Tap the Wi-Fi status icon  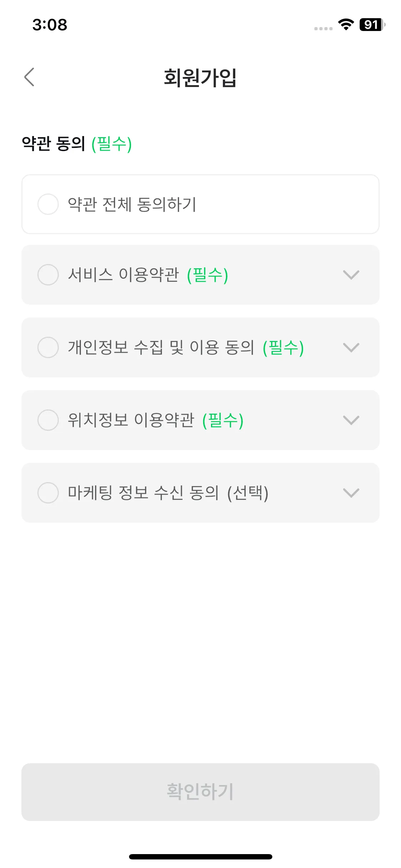[x=346, y=25]
